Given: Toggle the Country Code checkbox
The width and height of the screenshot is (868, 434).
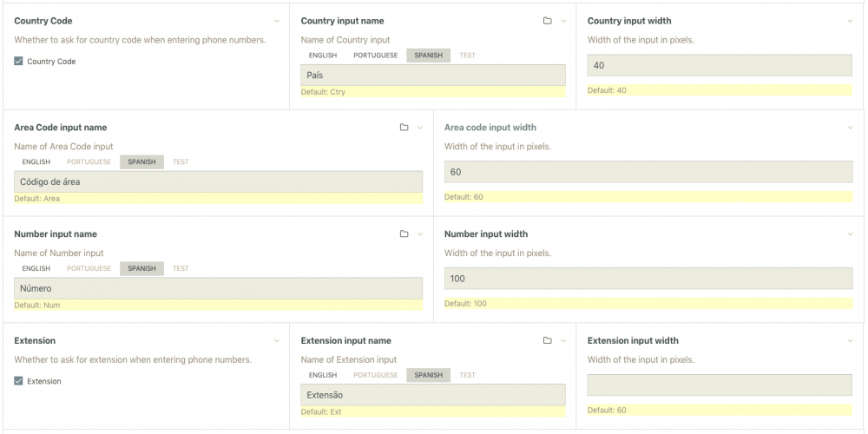Looking at the screenshot, I should [x=19, y=62].
